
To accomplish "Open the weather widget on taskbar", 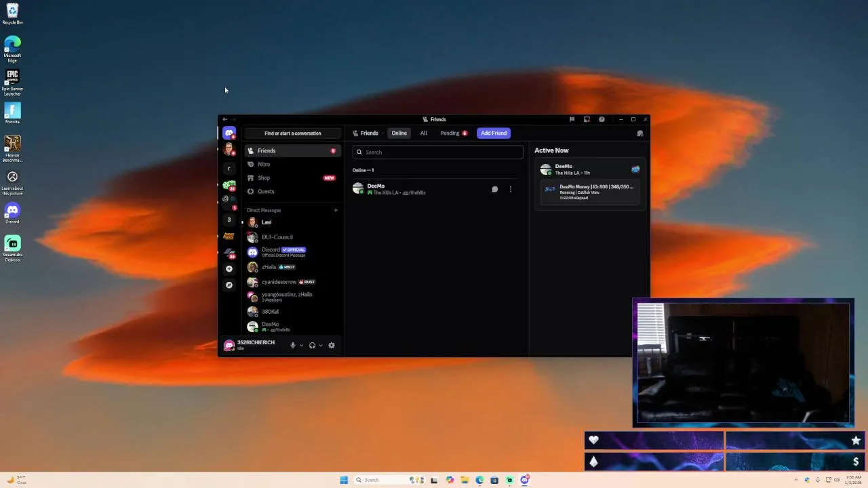I will coord(17,480).
